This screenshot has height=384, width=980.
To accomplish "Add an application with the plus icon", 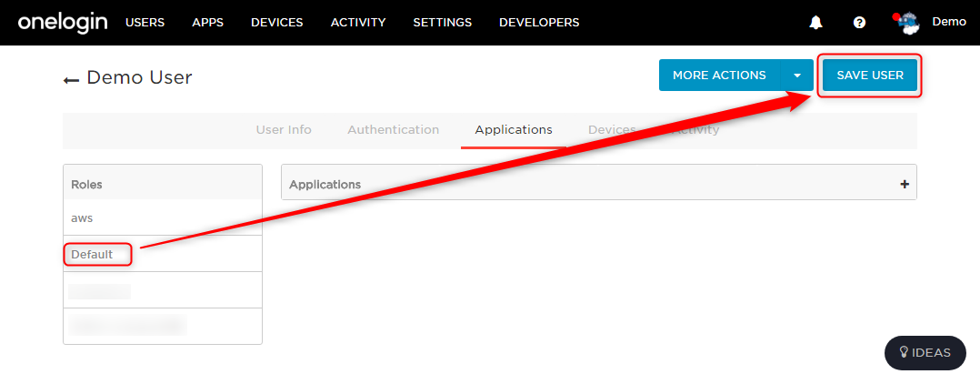I will (x=904, y=185).
